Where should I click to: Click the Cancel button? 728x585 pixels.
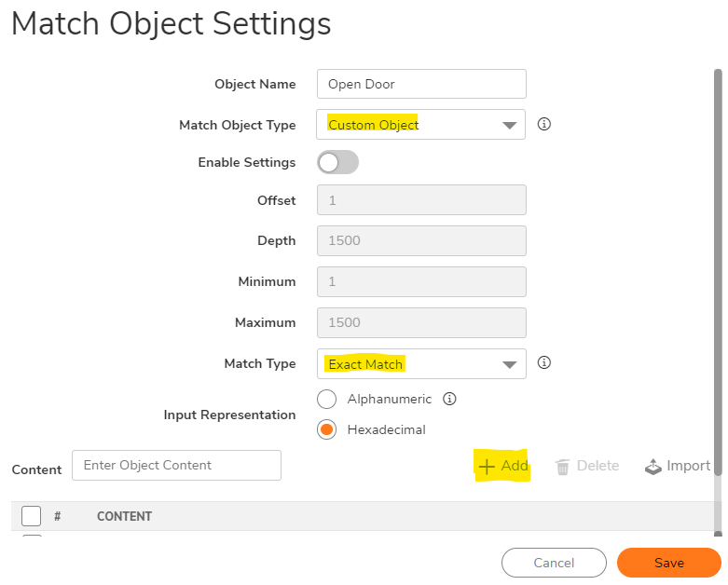[x=554, y=563]
